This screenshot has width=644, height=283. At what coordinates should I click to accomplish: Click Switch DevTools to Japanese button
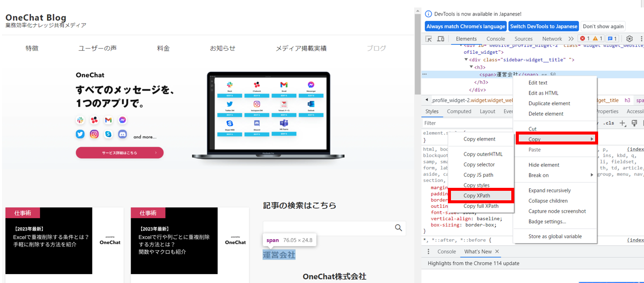[x=544, y=26]
